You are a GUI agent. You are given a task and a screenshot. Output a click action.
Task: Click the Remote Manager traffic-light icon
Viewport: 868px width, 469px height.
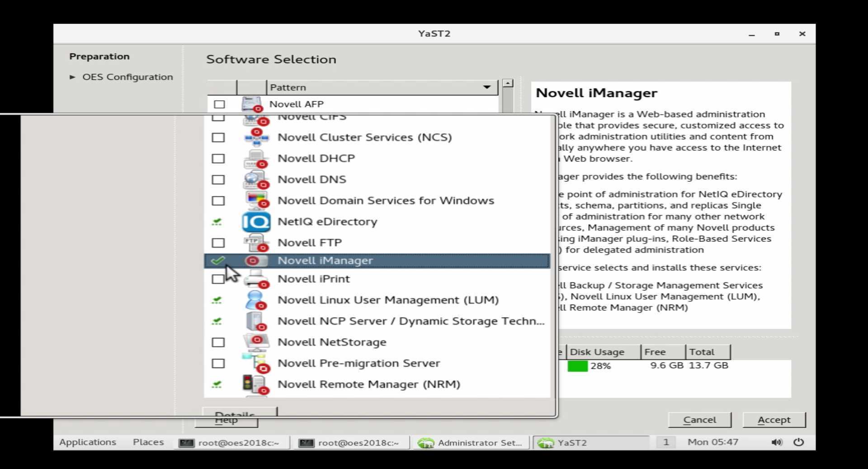(x=256, y=385)
